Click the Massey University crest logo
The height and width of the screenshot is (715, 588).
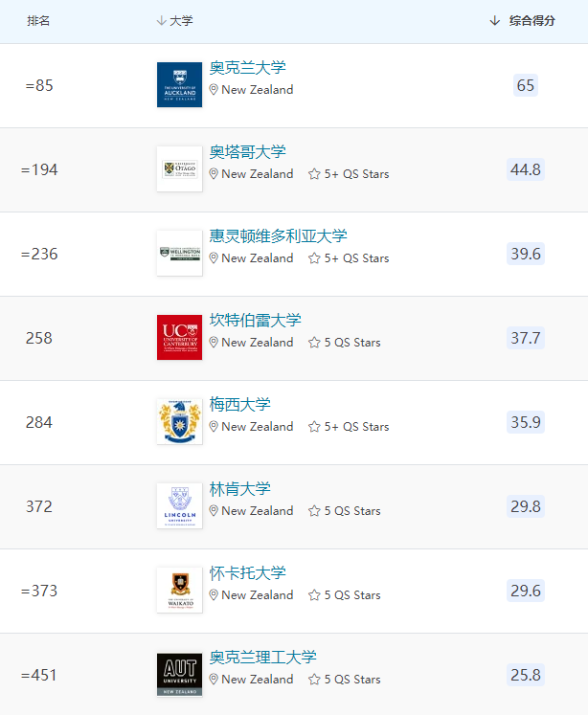tap(179, 422)
